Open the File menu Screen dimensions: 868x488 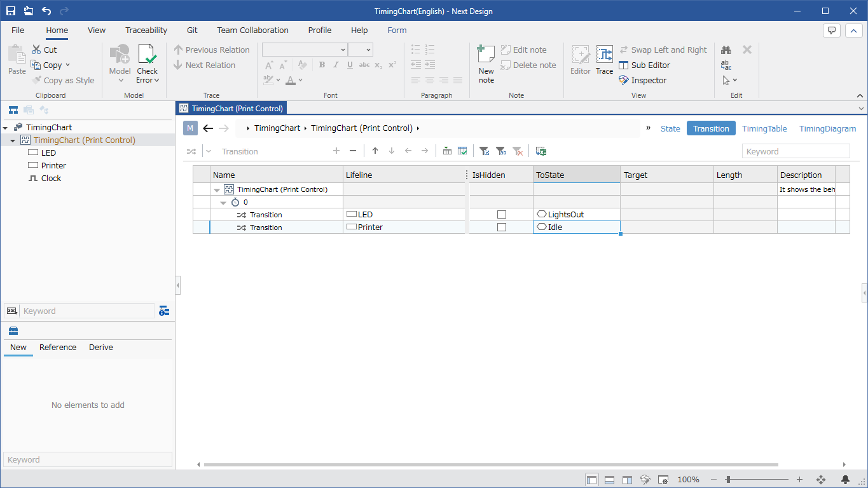tap(18, 30)
